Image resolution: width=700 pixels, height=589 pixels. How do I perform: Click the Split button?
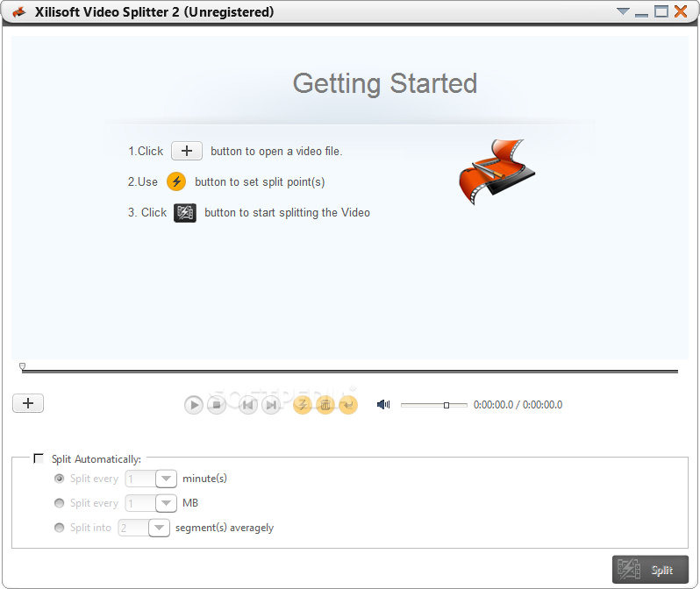point(651,570)
